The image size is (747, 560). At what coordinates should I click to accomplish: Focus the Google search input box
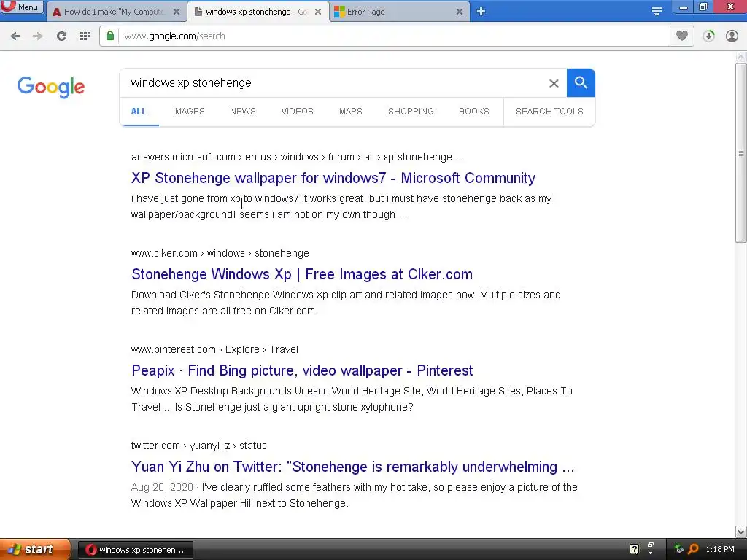coord(333,83)
